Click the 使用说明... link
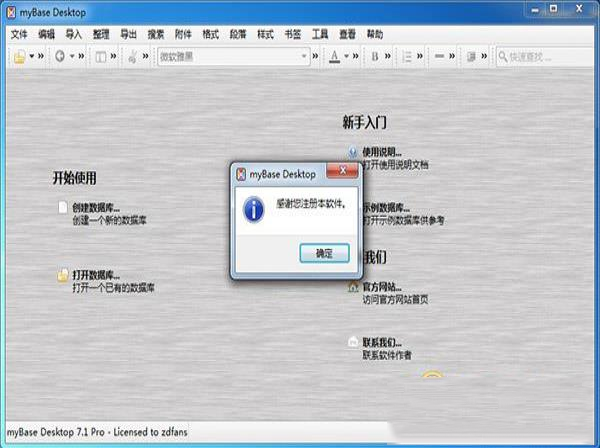This screenshot has height=448, width=600. click(381, 151)
